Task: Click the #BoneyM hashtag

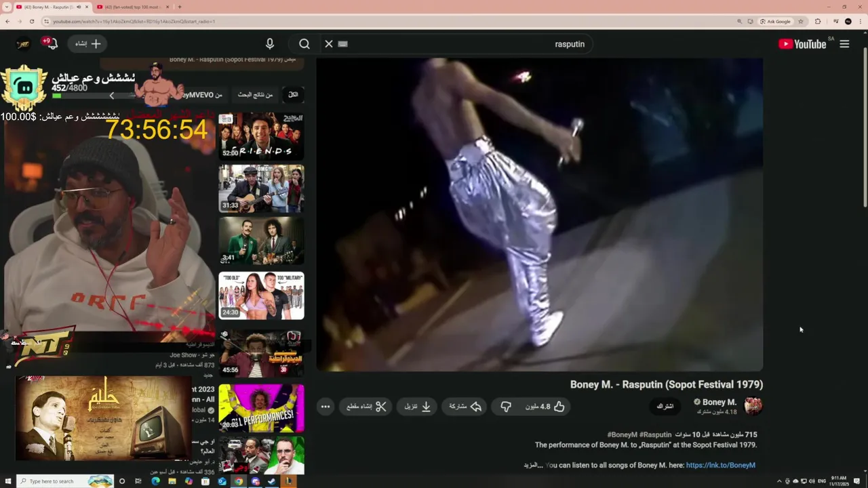Action: pyautogui.click(x=622, y=434)
